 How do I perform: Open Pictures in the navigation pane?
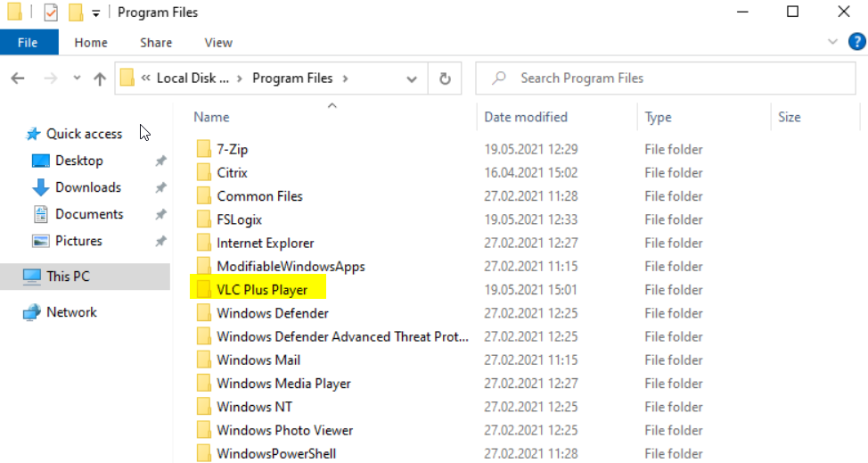click(78, 241)
